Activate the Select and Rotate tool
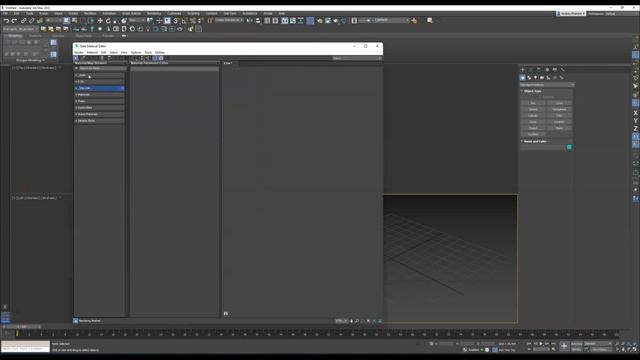This screenshot has height=360, width=640. (x=108, y=20)
